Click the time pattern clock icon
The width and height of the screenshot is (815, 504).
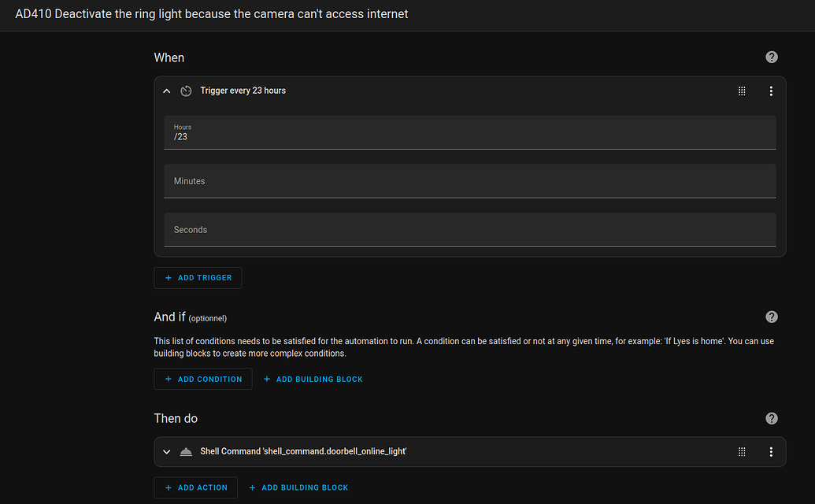(186, 91)
